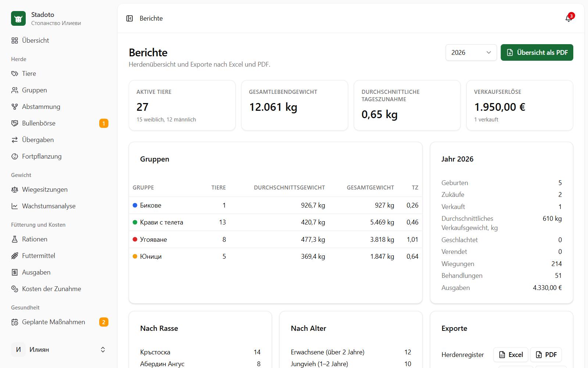Click the Übersicht grid icon
The height and width of the screenshot is (368, 588).
15,40
